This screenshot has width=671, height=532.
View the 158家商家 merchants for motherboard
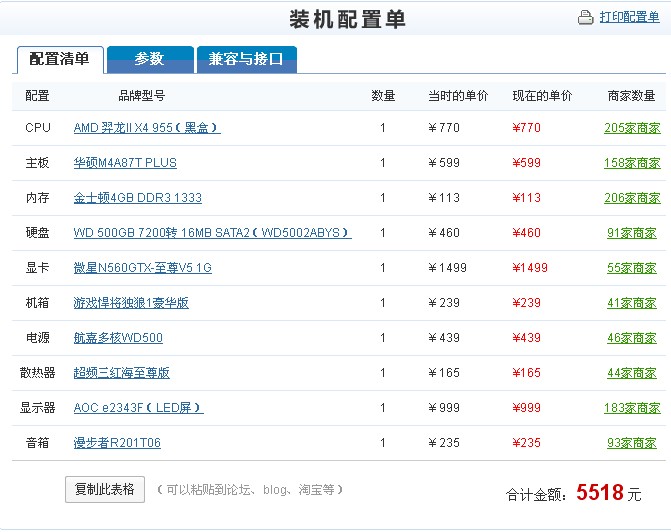click(x=632, y=163)
